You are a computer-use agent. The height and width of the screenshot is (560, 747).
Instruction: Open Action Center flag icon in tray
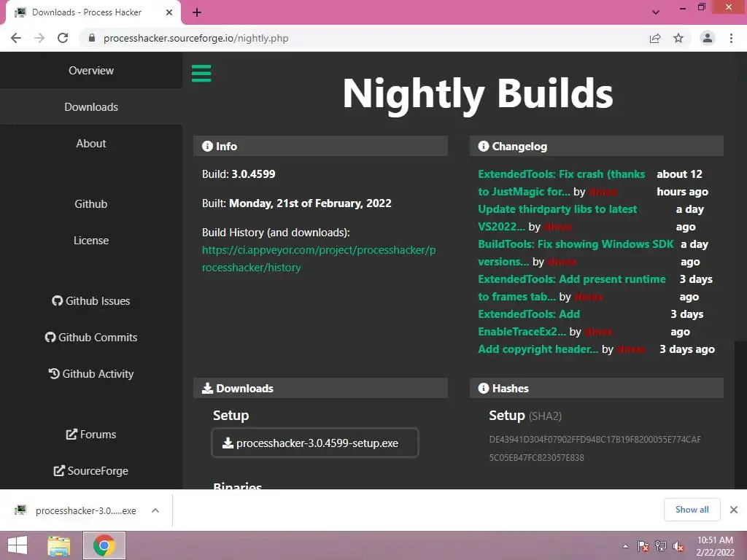(643, 546)
